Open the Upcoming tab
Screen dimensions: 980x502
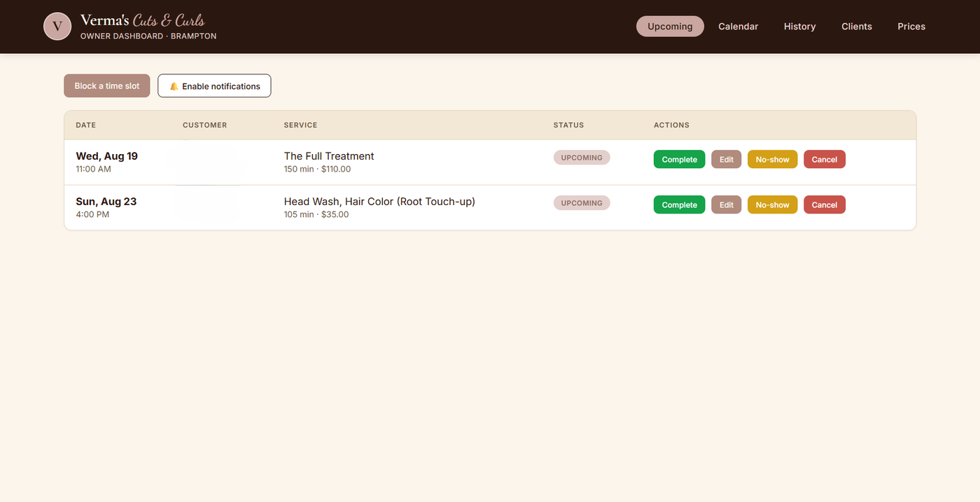(x=670, y=27)
